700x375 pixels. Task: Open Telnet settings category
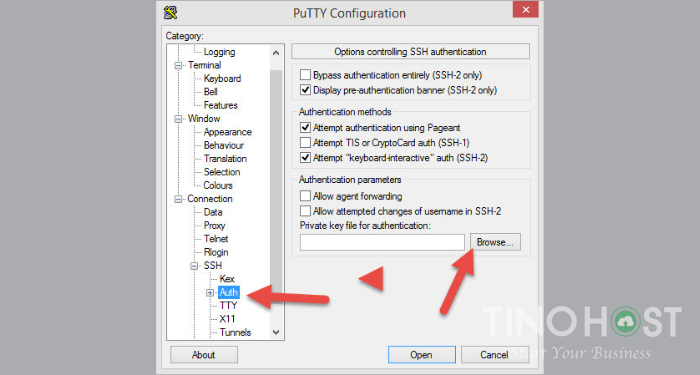click(x=216, y=239)
